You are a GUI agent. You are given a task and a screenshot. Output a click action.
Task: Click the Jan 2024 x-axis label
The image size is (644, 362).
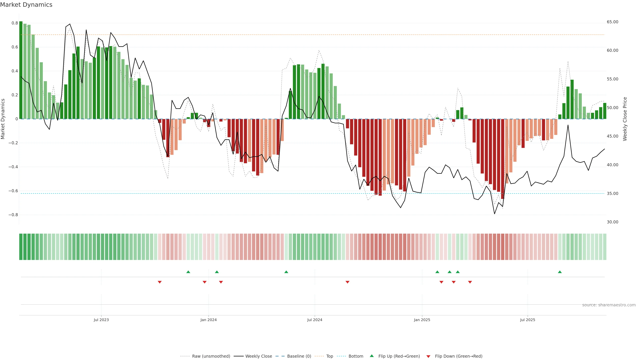click(208, 320)
